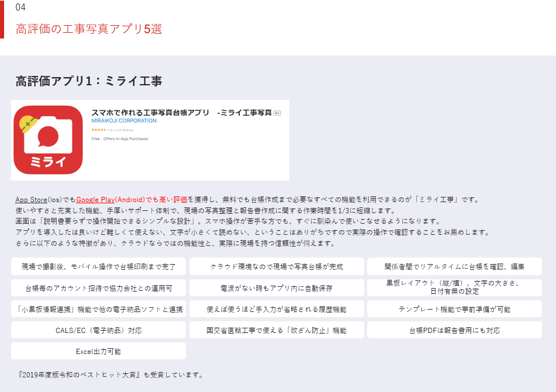Image resolution: width=556 pixels, height=392 pixels.
Task: Click paragraph line starting 使いやすさと充実した機能
Action: click(206, 210)
